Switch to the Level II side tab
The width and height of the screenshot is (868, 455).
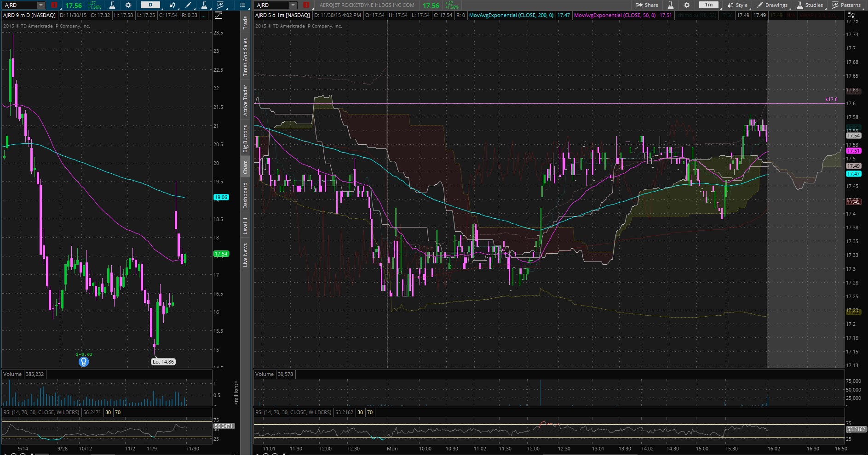pyautogui.click(x=245, y=226)
